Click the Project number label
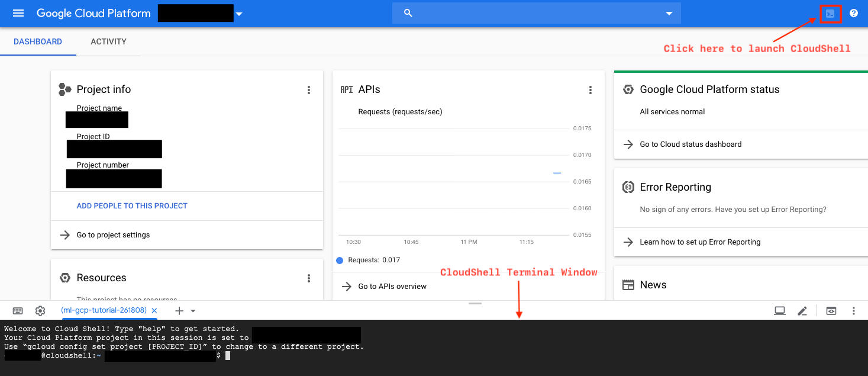868x376 pixels. tap(102, 165)
